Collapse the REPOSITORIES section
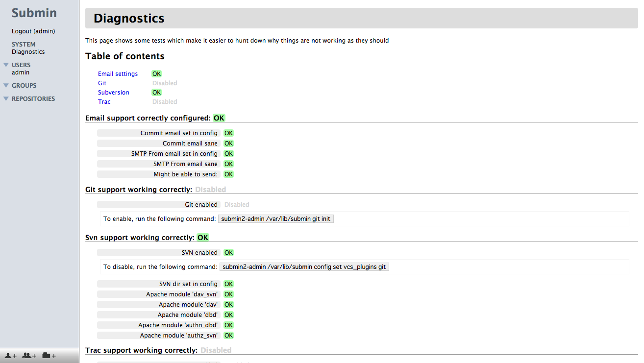Image resolution: width=644 pixels, height=363 pixels. point(6,98)
